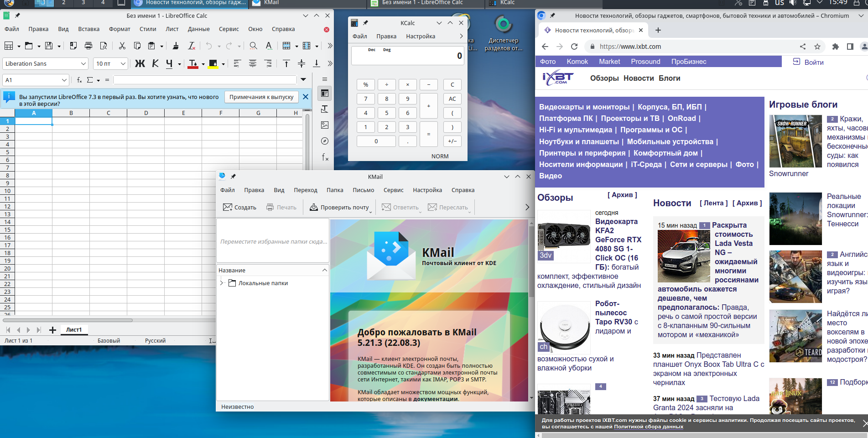Select the Clone Formatting paintbrush icon
Image resolution: width=868 pixels, height=438 pixels.
(x=176, y=46)
